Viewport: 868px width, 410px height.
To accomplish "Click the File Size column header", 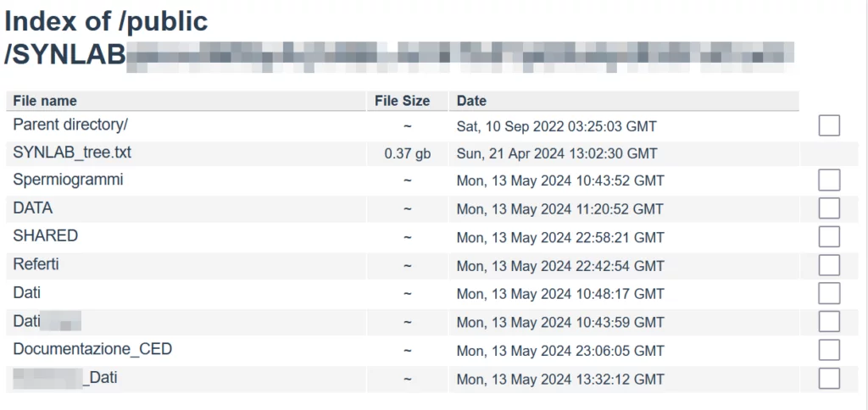I will 403,101.
